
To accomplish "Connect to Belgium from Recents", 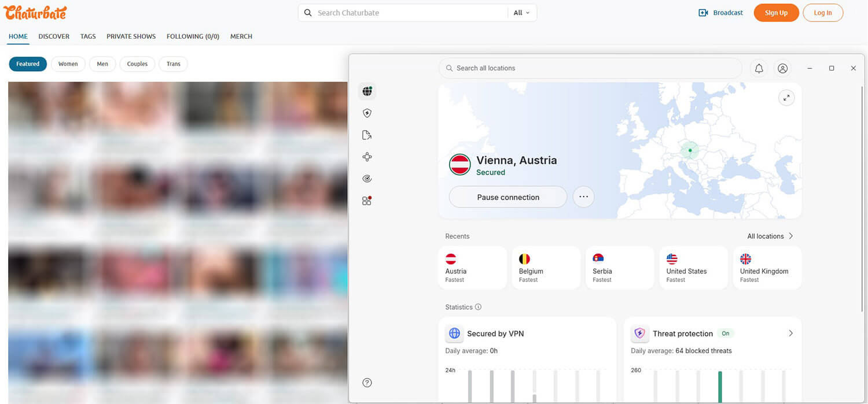I will click(546, 268).
